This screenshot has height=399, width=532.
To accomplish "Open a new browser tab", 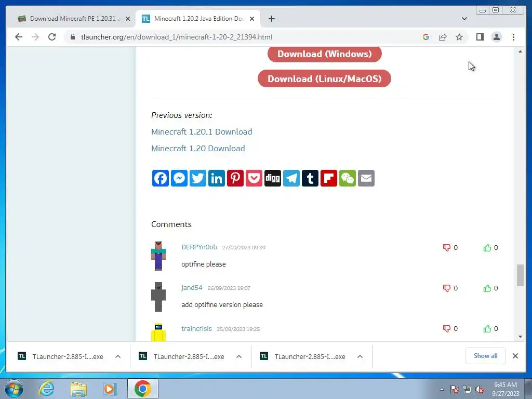I will 271,19.
